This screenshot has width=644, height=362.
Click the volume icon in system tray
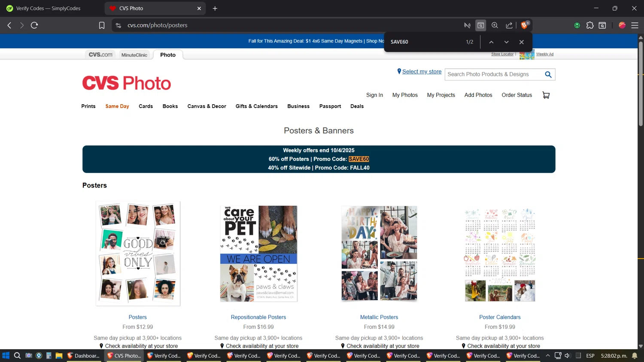point(567,356)
